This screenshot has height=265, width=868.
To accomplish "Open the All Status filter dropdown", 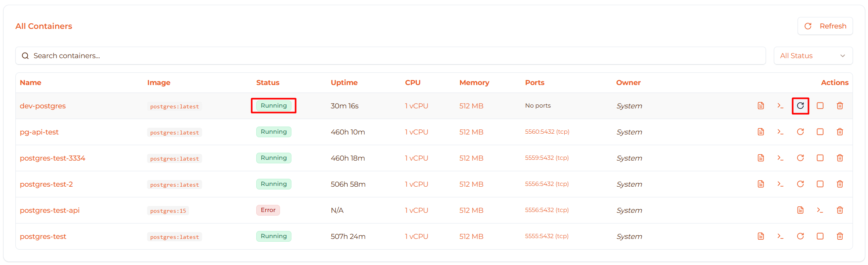I will click(813, 56).
